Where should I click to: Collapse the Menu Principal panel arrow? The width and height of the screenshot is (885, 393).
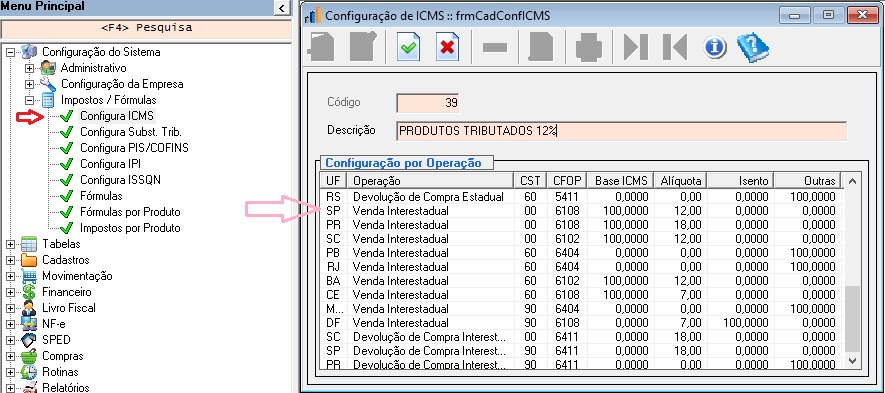[281, 7]
